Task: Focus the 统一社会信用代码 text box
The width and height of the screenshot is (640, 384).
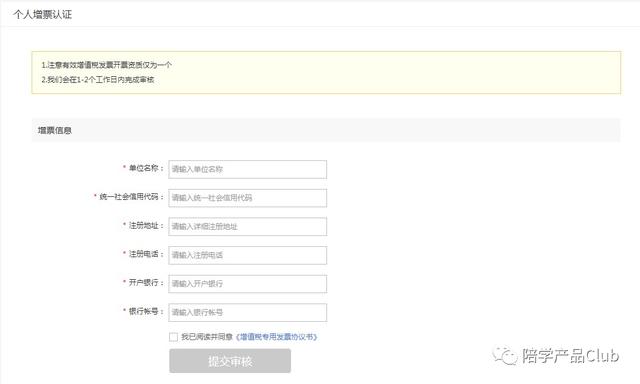Action: point(247,198)
